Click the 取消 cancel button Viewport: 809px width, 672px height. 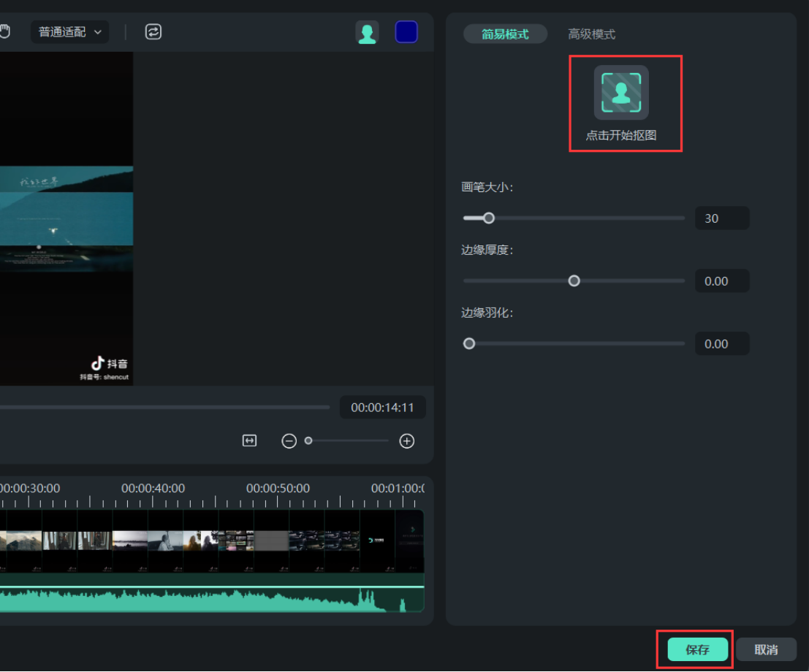point(765,649)
